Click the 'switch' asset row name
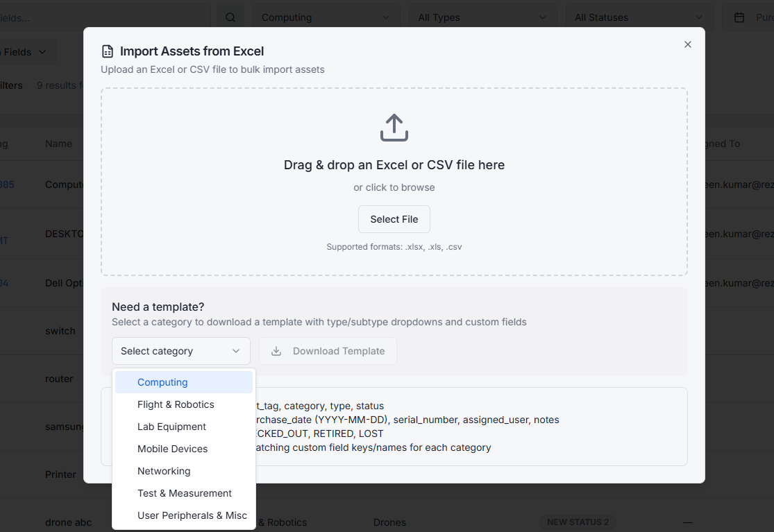The image size is (774, 532). (x=60, y=331)
